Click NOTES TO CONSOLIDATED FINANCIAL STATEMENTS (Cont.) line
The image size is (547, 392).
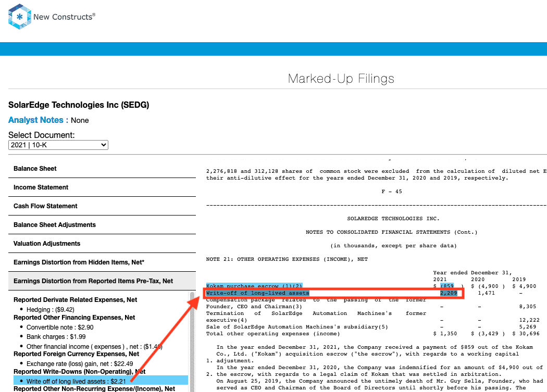(x=391, y=232)
